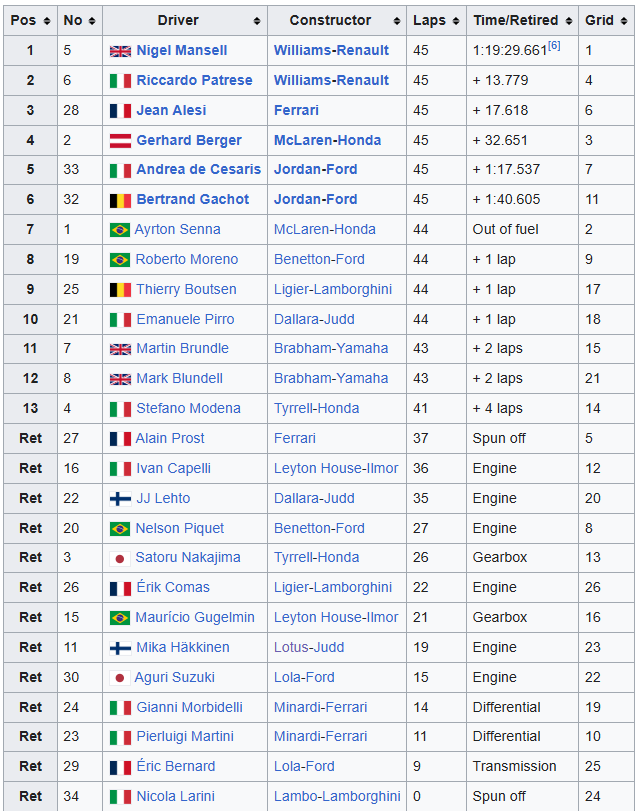Screen dimensions: 635x811
Task: Select the '+ 4 laps' cell
Action: click(x=522, y=409)
